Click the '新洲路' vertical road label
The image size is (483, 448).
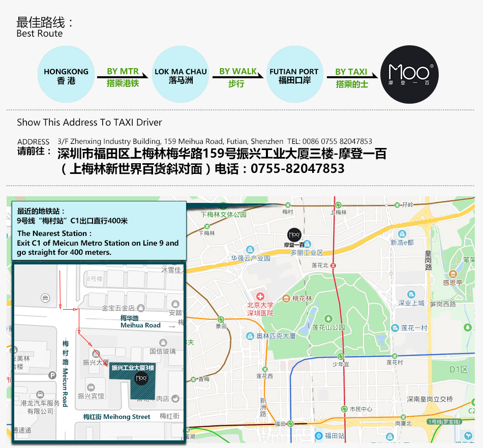pos(263,407)
